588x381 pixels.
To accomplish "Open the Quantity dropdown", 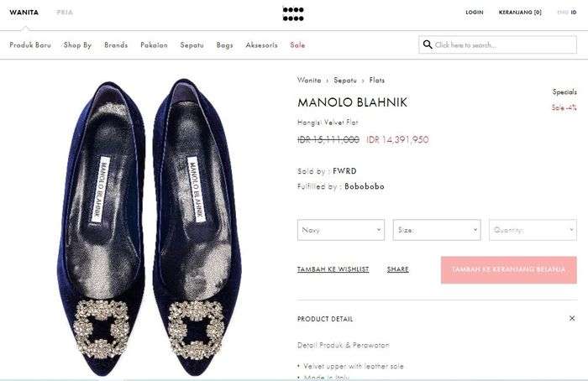I will (x=532, y=230).
